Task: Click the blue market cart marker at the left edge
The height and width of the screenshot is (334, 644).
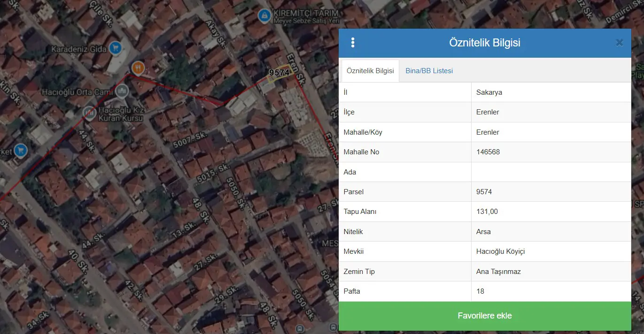Action: coord(20,151)
